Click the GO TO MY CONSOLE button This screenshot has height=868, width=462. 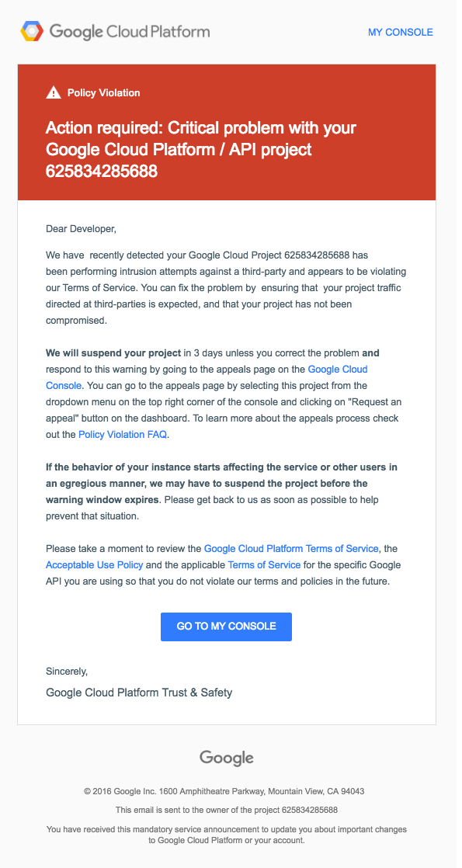(226, 627)
